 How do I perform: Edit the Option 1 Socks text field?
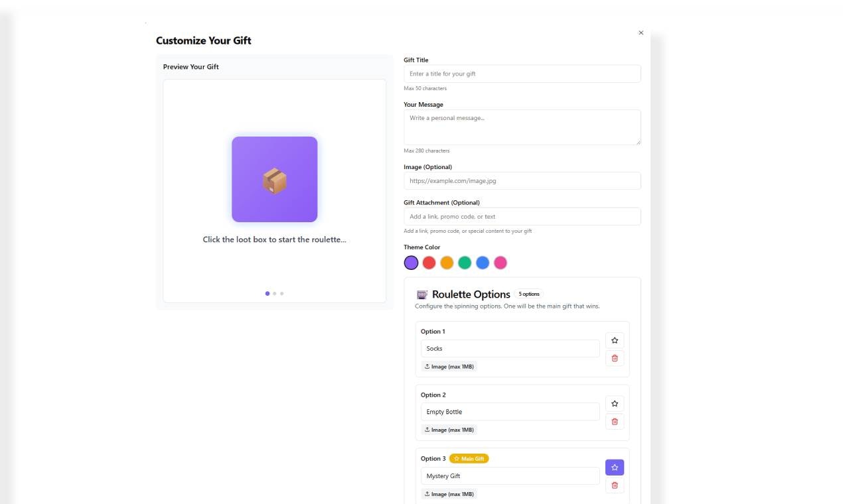pyautogui.click(x=510, y=348)
